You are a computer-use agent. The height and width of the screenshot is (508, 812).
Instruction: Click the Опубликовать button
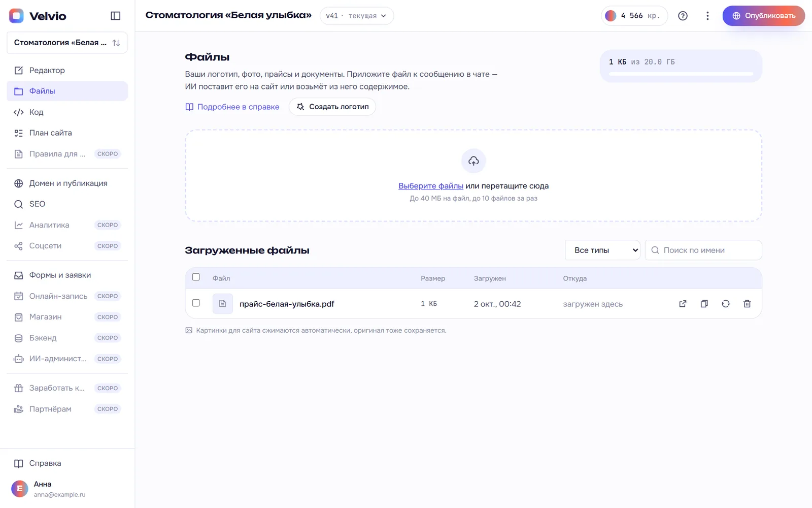pos(763,16)
